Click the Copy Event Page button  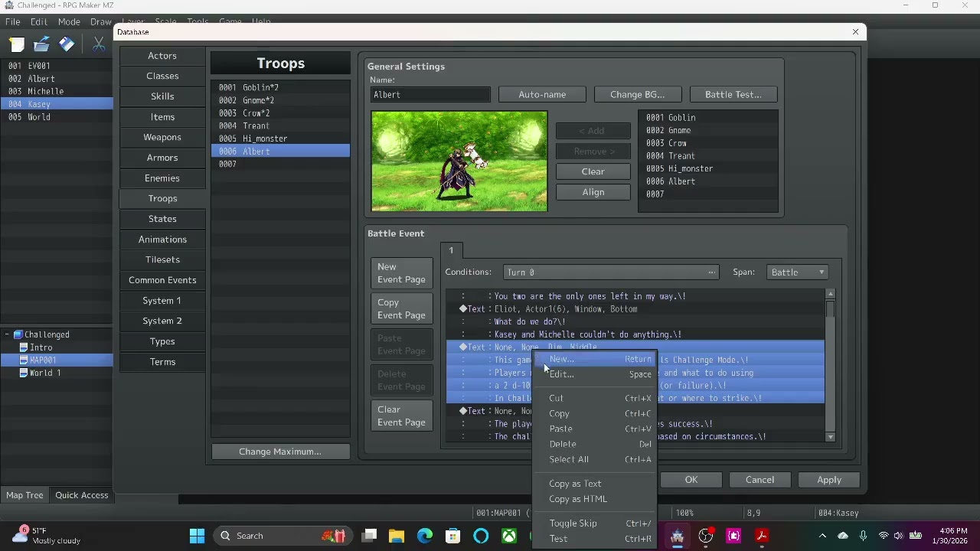402,308
